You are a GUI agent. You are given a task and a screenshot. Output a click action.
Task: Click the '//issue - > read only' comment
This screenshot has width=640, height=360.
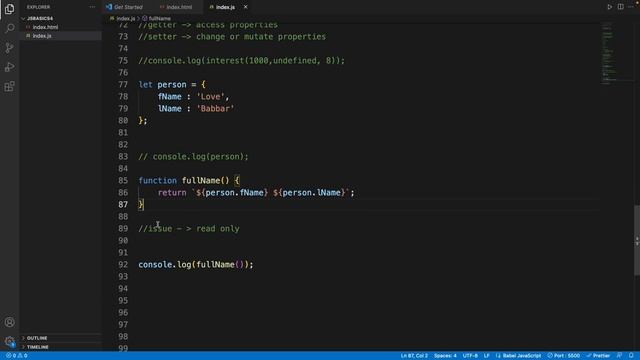[x=189, y=229]
